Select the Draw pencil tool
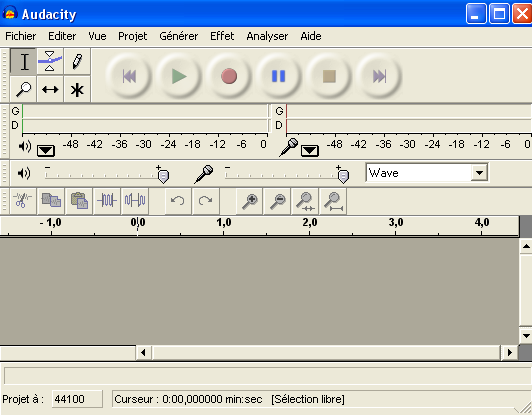This screenshot has height=415, width=532. click(x=77, y=61)
